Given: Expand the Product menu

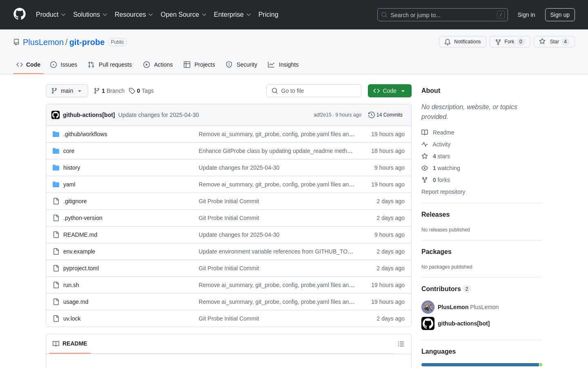Looking at the screenshot, I should [51, 15].
